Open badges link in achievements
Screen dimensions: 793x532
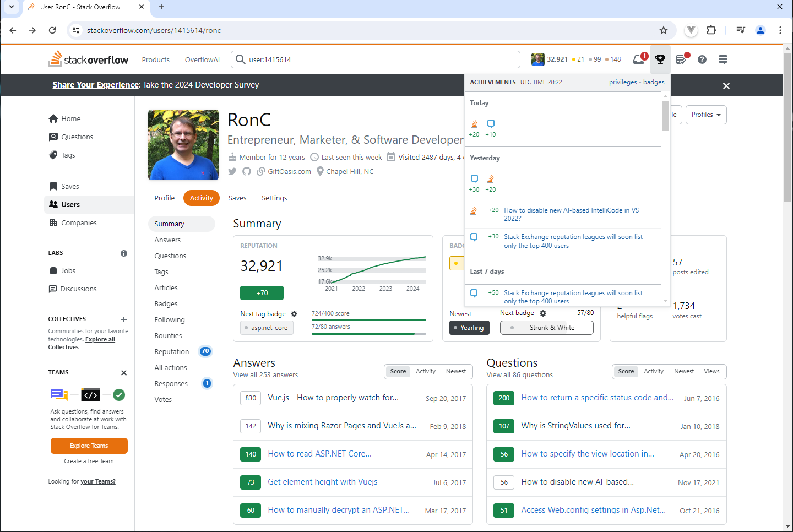pyautogui.click(x=654, y=82)
